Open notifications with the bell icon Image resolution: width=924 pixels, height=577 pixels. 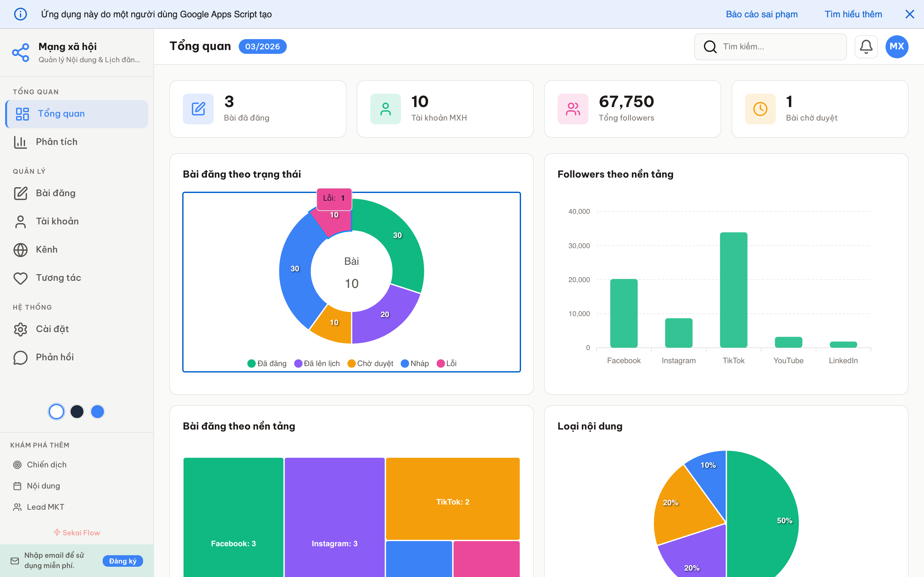866,46
